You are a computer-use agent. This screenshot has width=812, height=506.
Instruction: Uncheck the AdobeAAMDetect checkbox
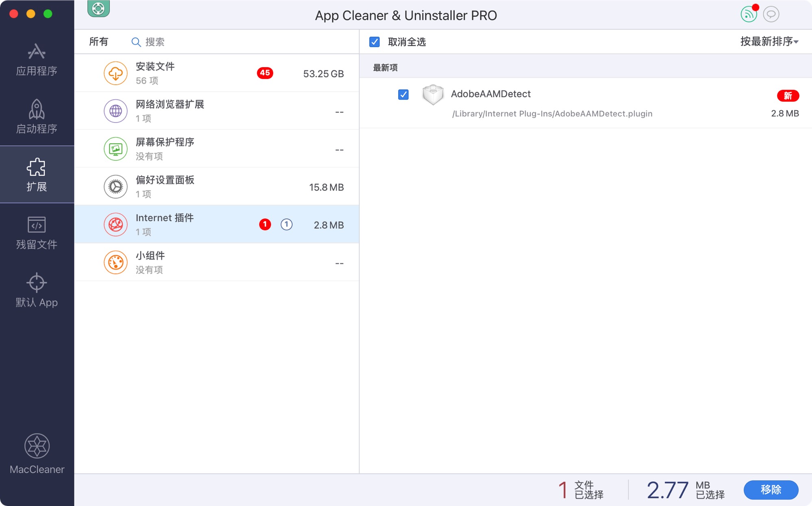pos(403,94)
